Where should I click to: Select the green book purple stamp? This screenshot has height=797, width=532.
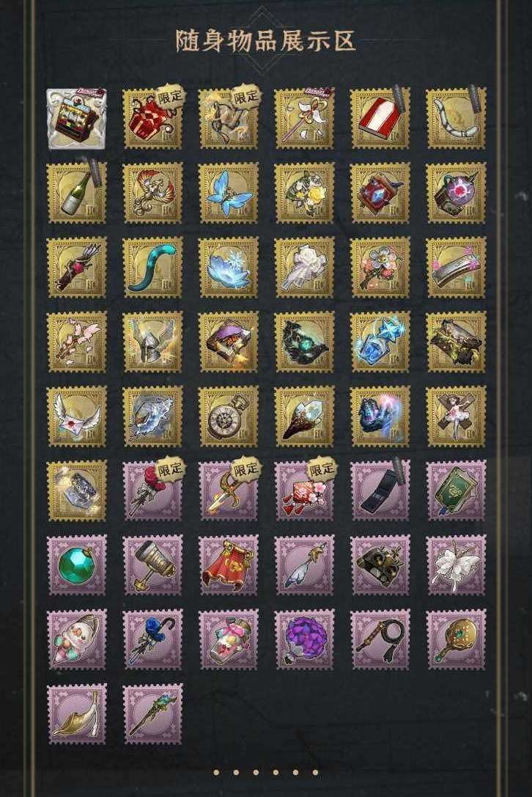[457, 491]
